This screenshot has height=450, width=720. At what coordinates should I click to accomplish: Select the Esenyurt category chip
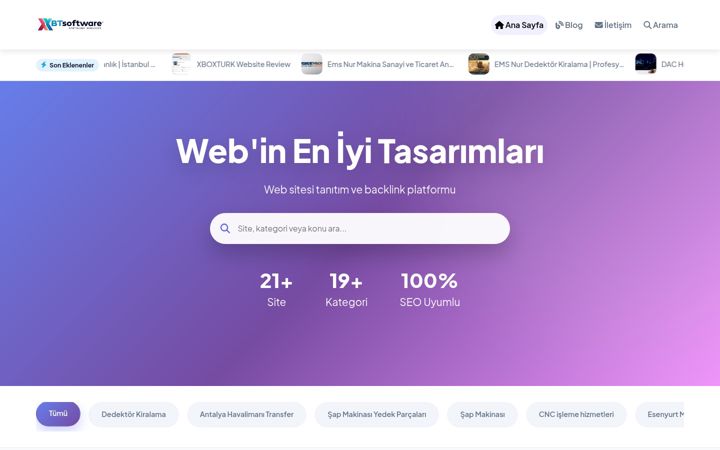[660, 414]
